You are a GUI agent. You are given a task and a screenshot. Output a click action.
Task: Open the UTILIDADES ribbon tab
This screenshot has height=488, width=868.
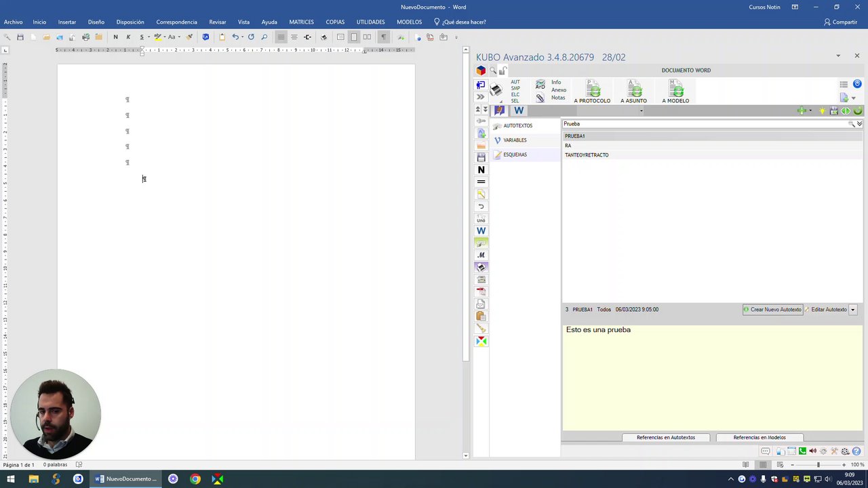tap(370, 22)
